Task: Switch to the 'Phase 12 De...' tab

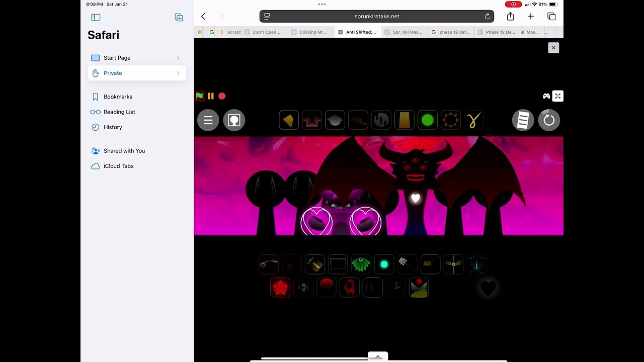Action: 497,32
